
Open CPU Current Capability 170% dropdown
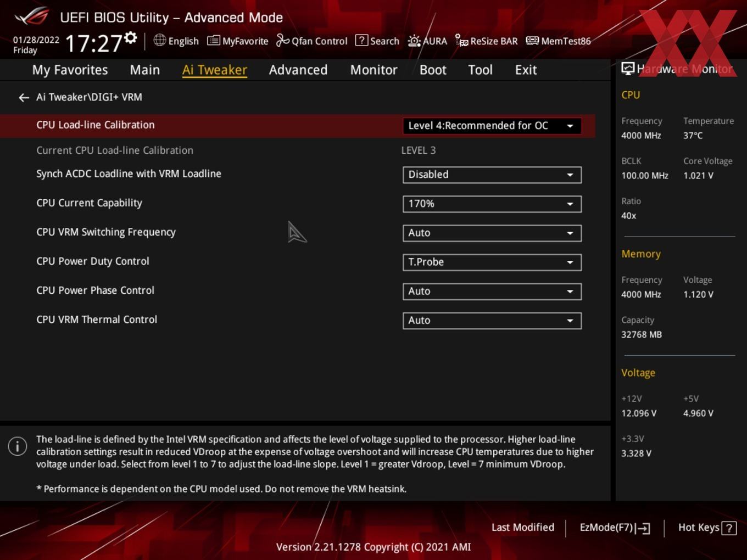point(492,204)
